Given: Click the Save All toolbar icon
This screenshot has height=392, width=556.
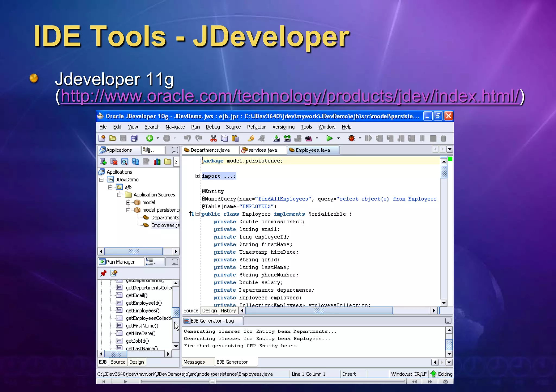Looking at the screenshot, I should [134, 138].
